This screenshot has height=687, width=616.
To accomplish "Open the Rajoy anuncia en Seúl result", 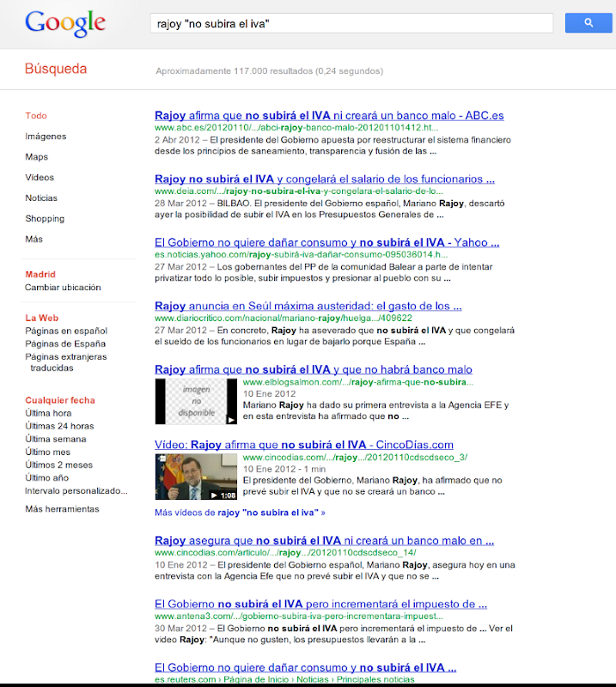I will click(x=308, y=307).
